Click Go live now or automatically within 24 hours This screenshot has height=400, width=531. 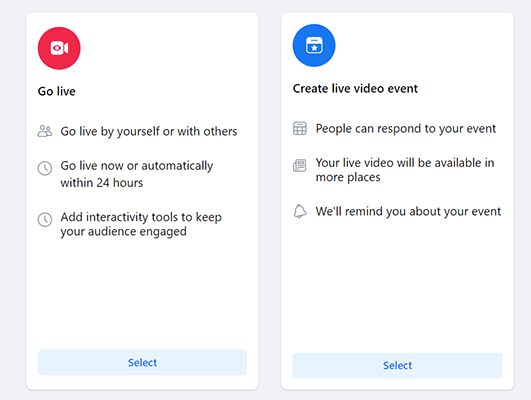(137, 174)
